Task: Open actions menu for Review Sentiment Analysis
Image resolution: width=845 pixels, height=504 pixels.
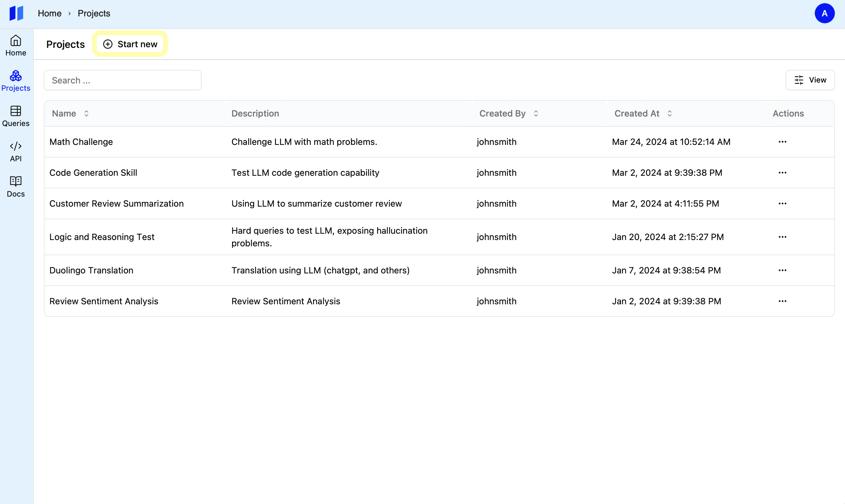Action: 782,301
